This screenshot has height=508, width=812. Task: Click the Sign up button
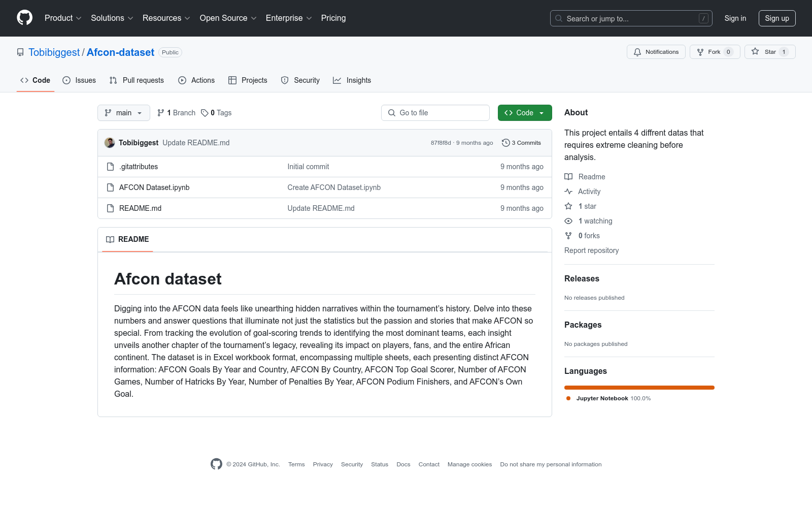coord(777,18)
